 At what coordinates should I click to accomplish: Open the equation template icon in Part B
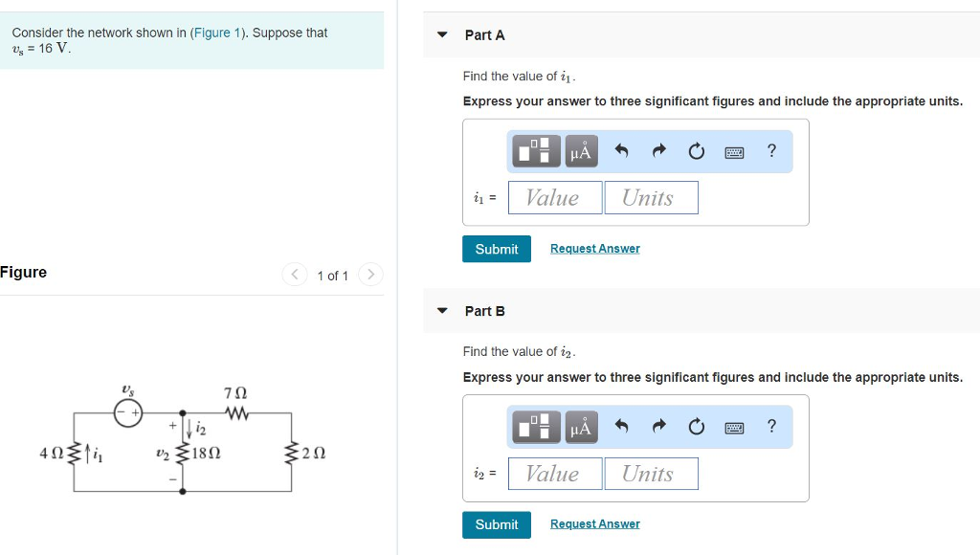[x=536, y=427]
